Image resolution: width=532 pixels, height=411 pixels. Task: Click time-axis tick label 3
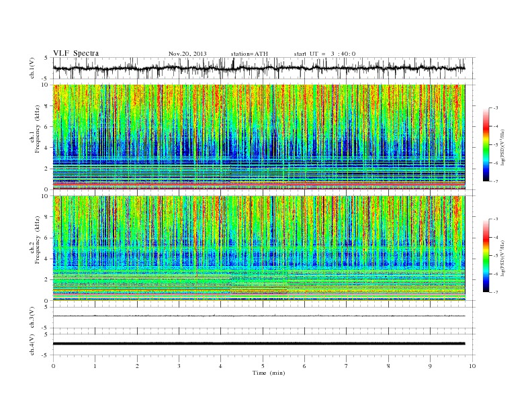[179, 366]
